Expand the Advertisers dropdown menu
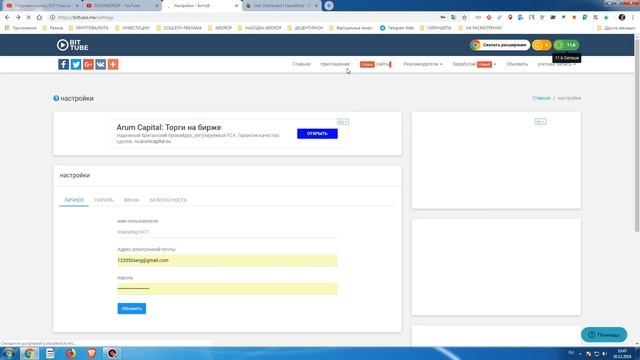This screenshot has height=360, width=640. pos(423,64)
